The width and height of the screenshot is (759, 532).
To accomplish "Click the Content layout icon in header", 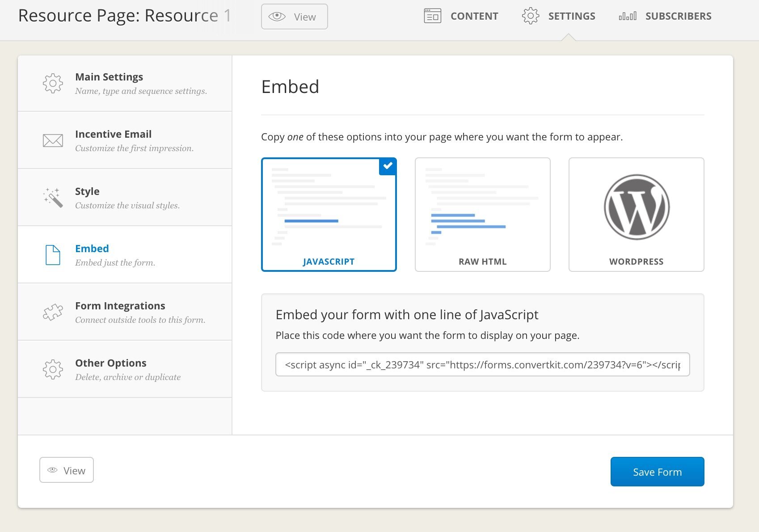I will [x=433, y=16].
